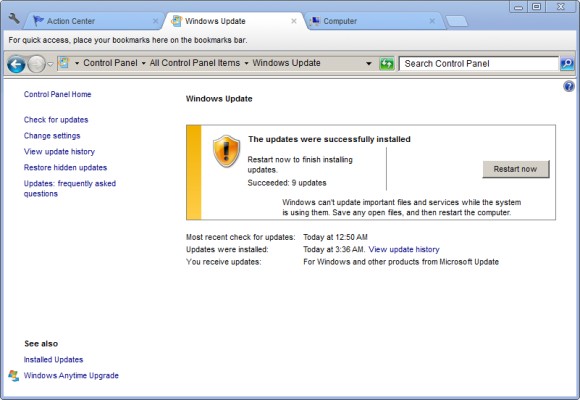Open a new tab with the blank tab button
The image size is (580, 400).
point(456,21)
